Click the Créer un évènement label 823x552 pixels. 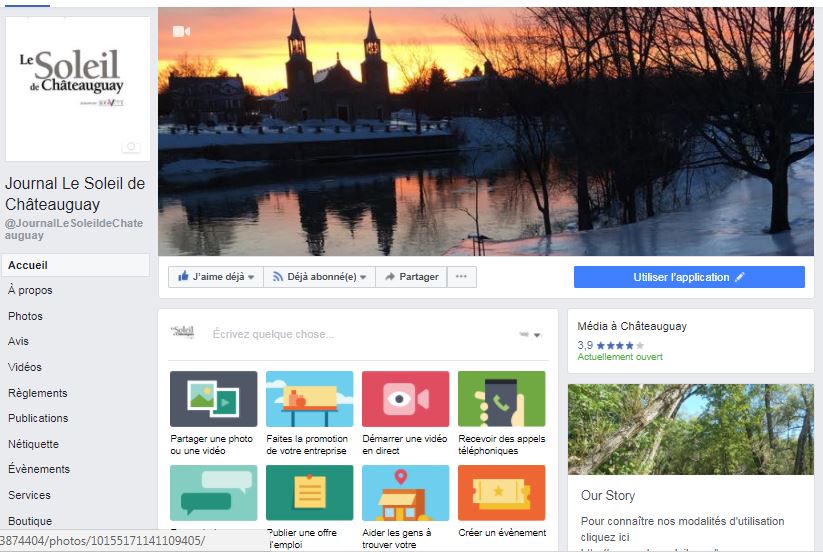[x=502, y=533]
